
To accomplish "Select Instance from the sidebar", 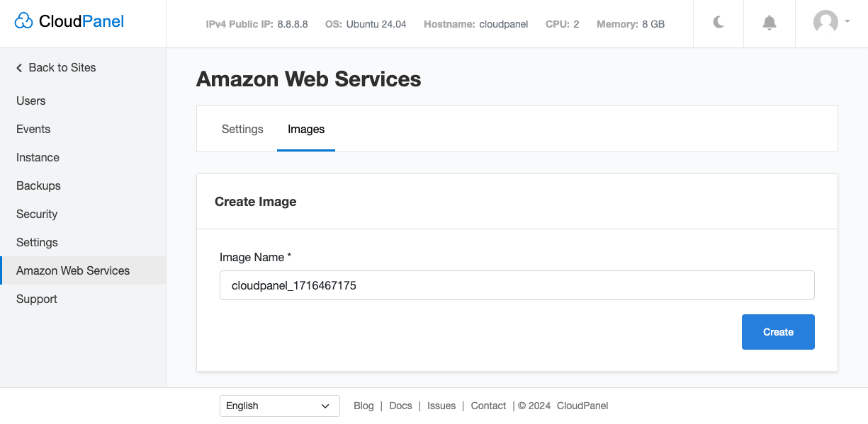I will (x=38, y=157).
